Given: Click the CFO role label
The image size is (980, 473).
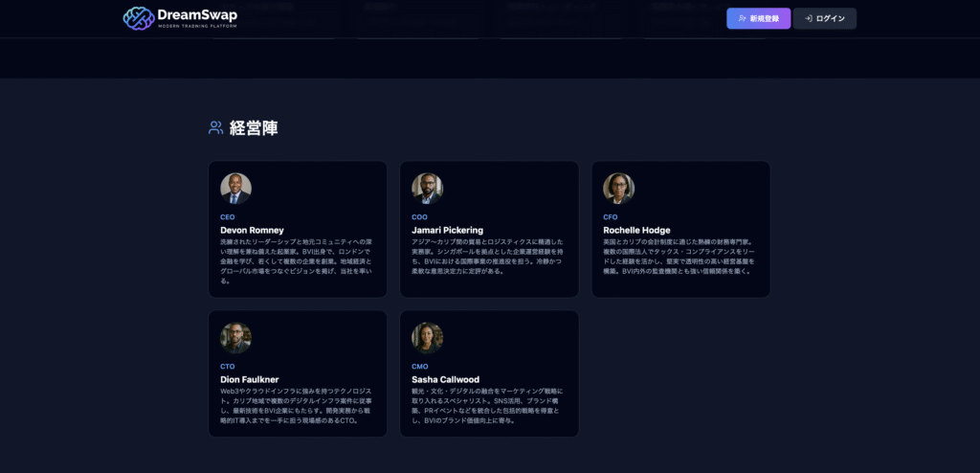Looking at the screenshot, I should (610, 217).
